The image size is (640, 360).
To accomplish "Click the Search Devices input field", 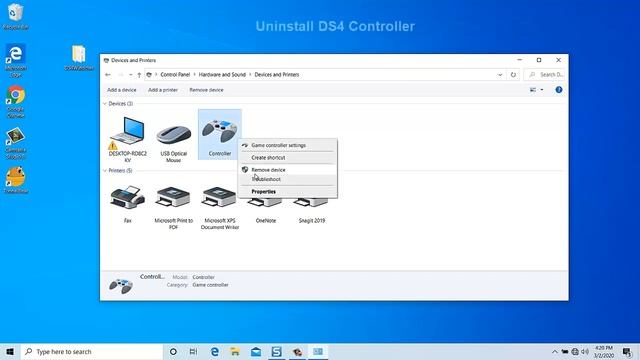I will (x=545, y=75).
